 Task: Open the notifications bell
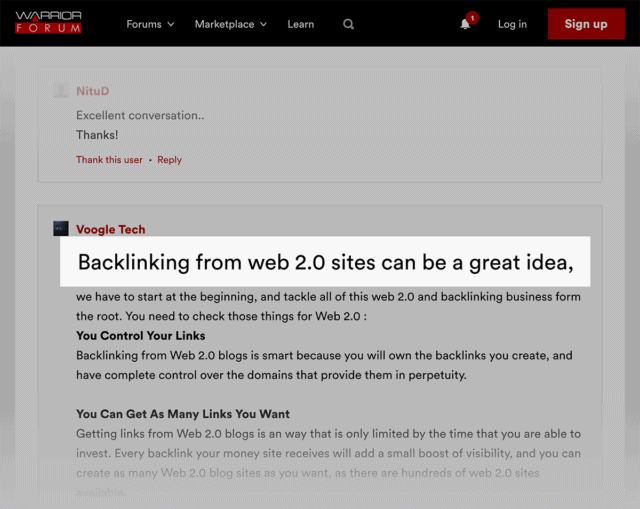(x=465, y=24)
